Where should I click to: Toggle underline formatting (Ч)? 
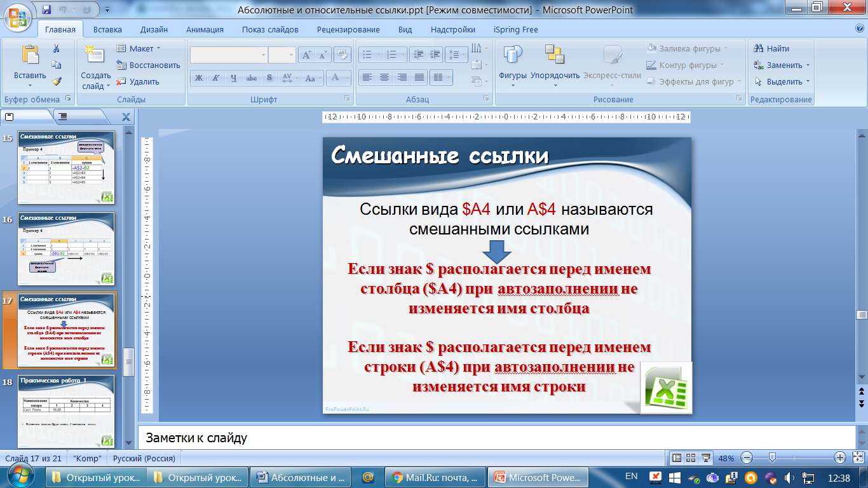click(x=234, y=78)
